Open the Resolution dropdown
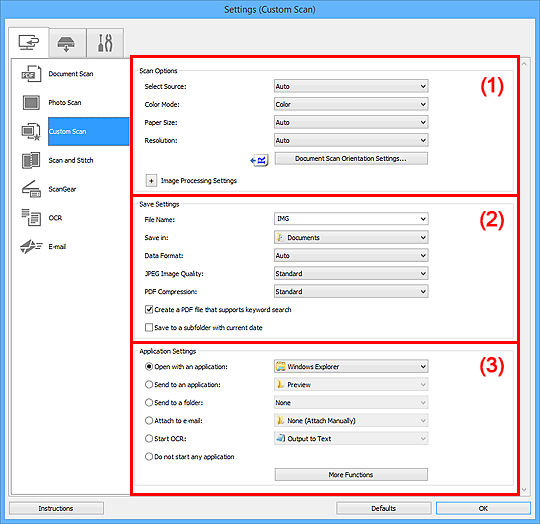 click(351, 140)
